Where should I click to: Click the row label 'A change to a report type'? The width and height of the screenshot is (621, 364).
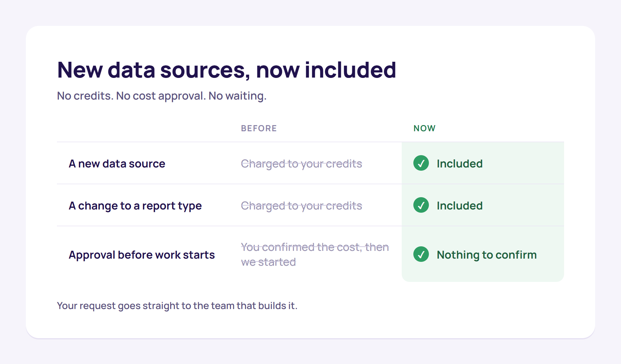point(135,206)
